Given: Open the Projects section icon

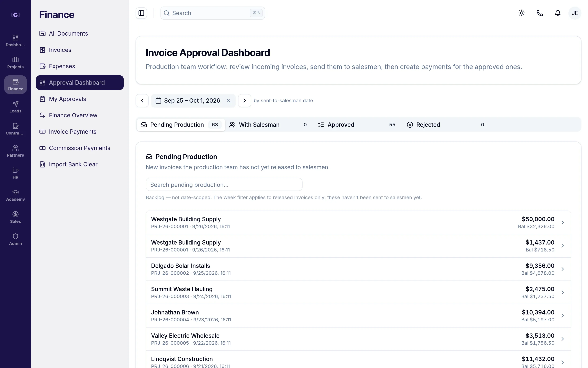Looking at the screenshot, I should tap(15, 63).
